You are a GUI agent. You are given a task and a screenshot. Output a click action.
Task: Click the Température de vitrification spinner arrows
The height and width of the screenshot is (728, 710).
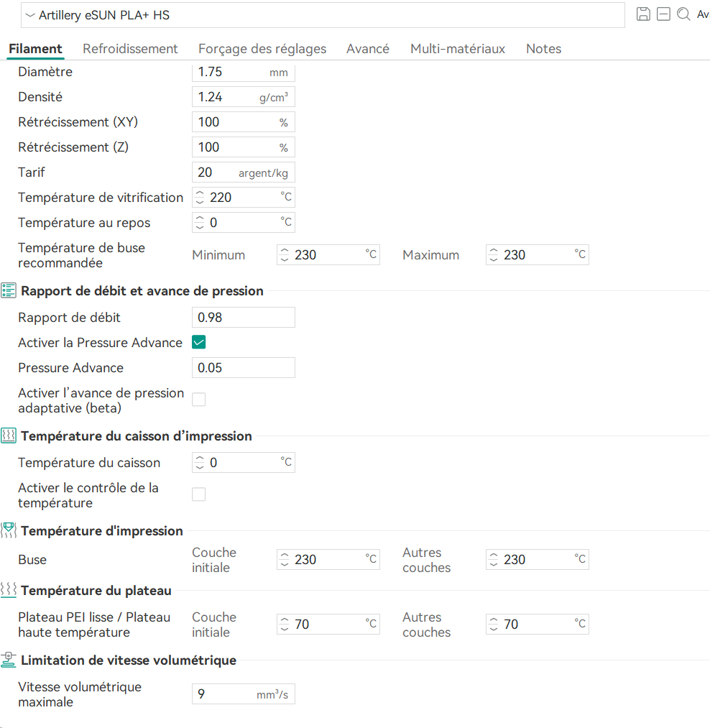tap(200, 198)
